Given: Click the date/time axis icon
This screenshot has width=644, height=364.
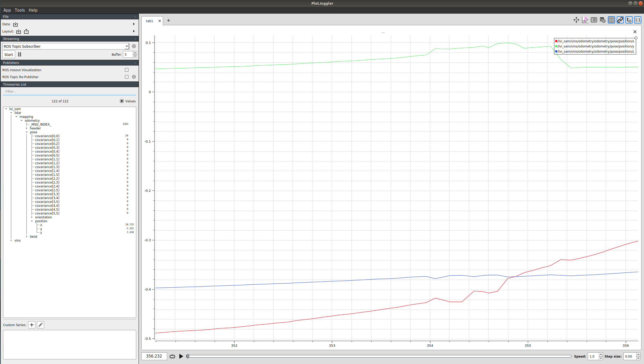Looking at the screenshot, I should click(x=603, y=20).
